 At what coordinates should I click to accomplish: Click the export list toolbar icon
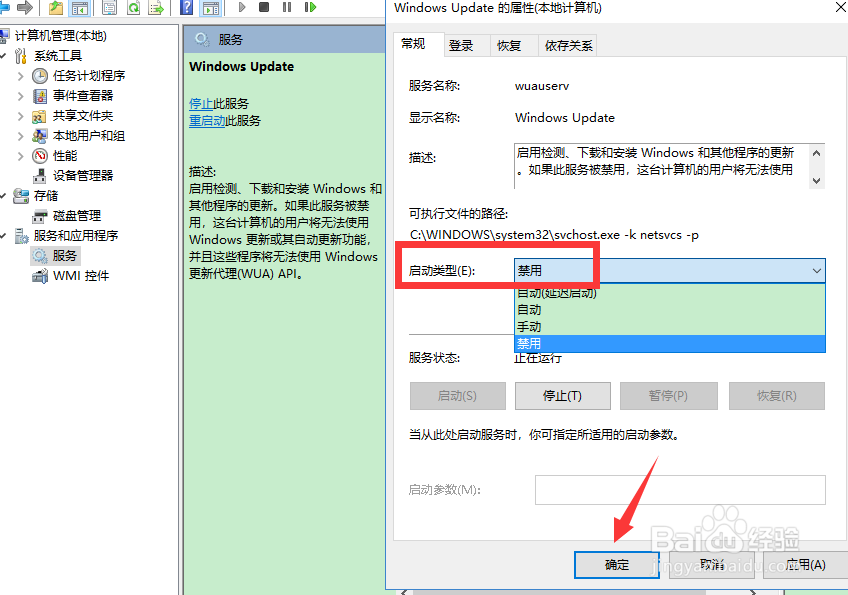[x=156, y=7]
